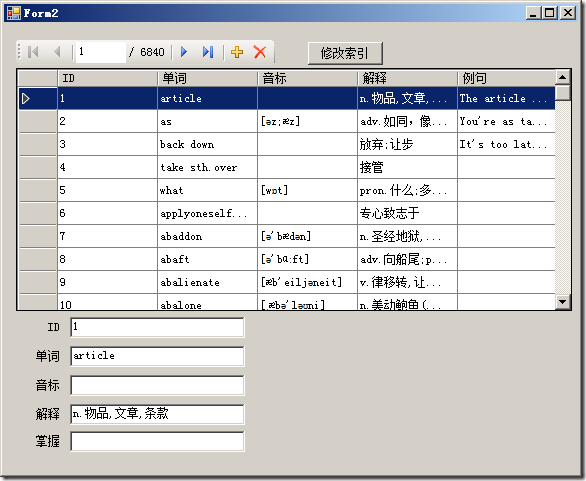This screenshot has width=586, height=481.
Task: Click the cell 'abaft'
Action: (x=207, y=259)
